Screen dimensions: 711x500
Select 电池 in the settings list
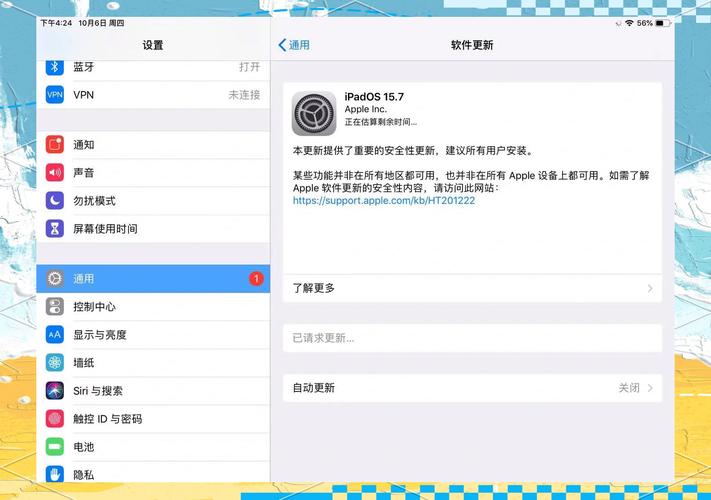click(x=153, y=447)
